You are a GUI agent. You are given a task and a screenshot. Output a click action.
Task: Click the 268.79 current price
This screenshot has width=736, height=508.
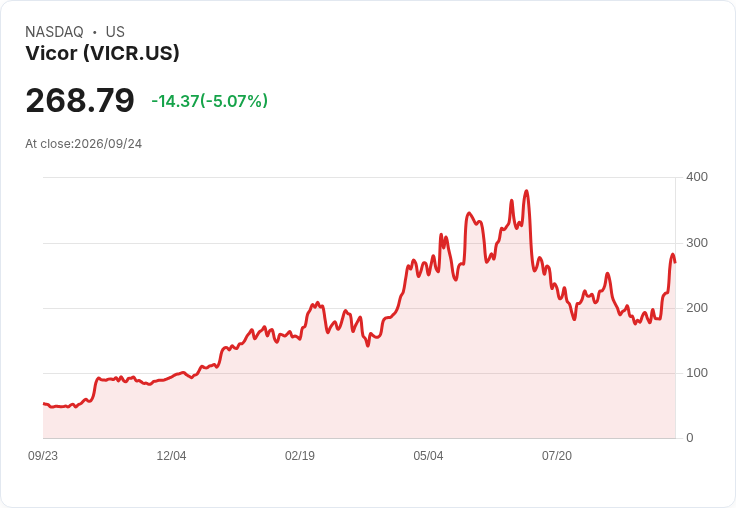pyautogui.click(x=80, y=100)
